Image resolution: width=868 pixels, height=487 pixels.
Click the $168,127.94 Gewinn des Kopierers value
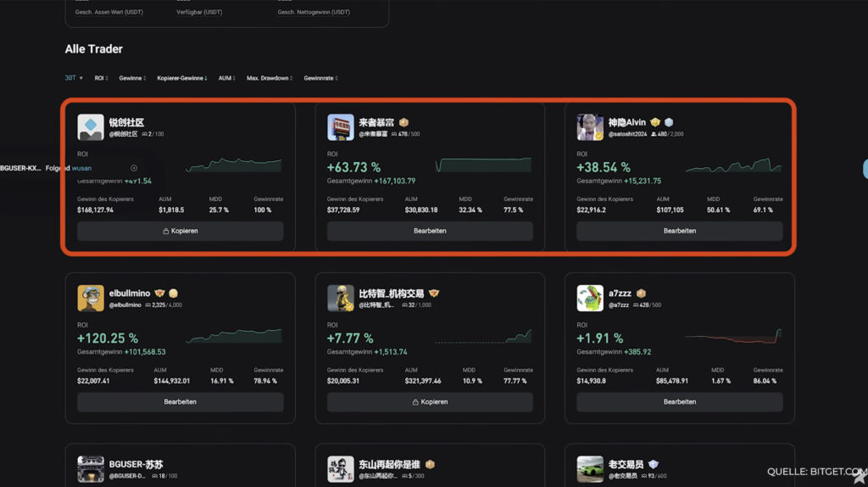(95, 210)
